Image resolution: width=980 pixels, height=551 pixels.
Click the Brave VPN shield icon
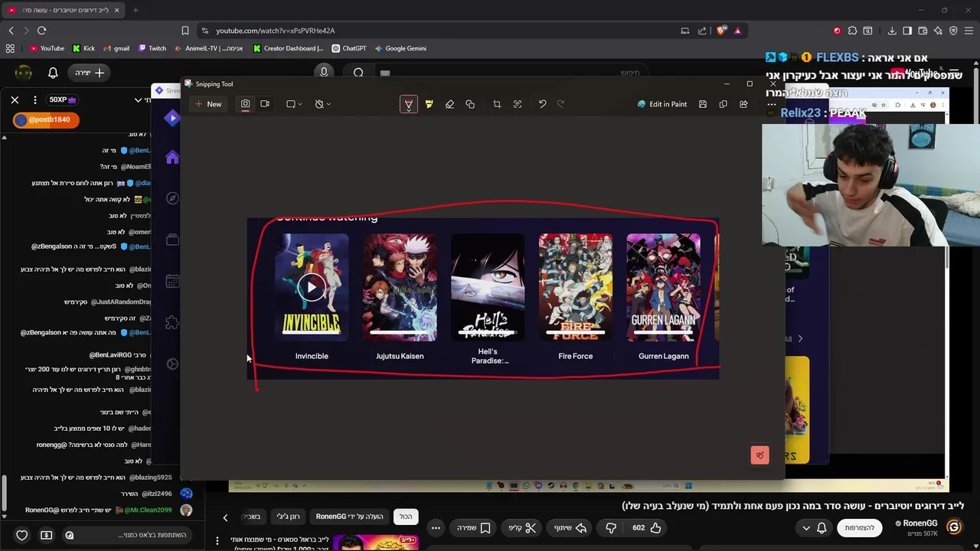(953, 31)
